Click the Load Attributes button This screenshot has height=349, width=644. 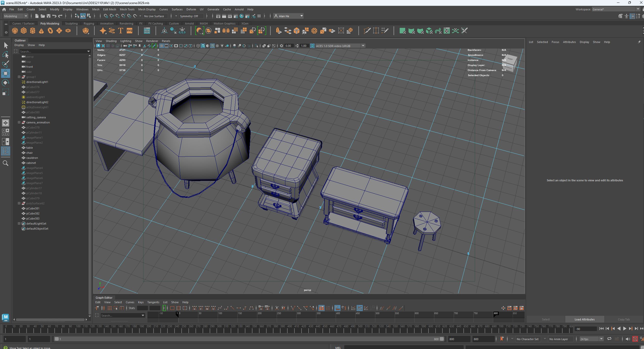tap(584, 319)
